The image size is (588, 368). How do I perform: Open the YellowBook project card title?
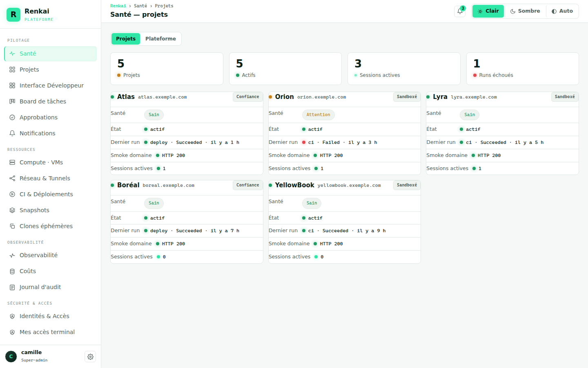click(x=294, y=185)
